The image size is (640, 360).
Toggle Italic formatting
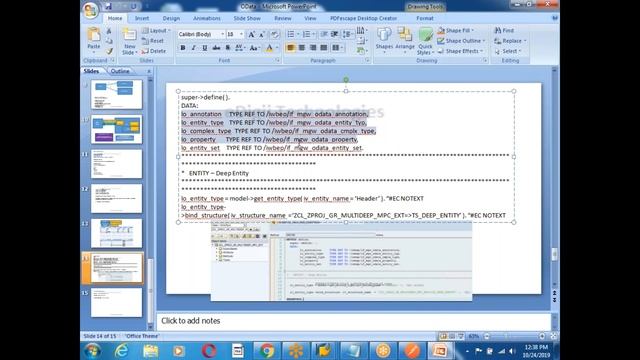coord(193,48)
